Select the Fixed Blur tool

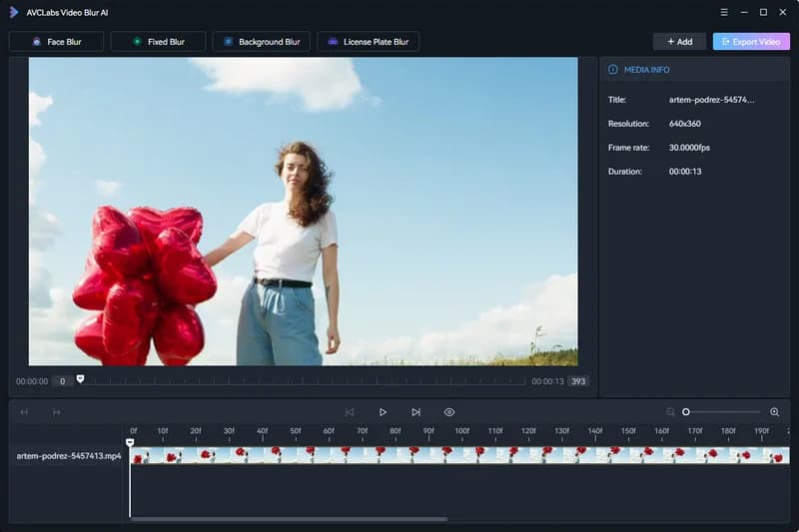pos(158,42)
